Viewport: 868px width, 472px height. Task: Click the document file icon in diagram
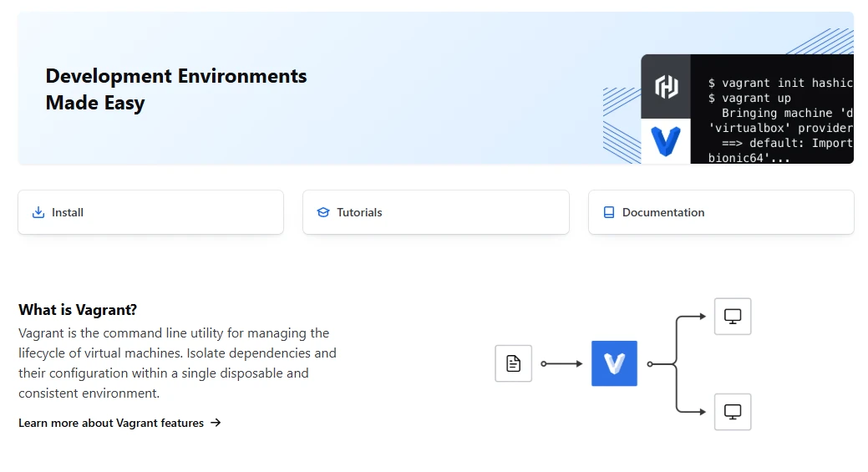click(x=513, y=363)
